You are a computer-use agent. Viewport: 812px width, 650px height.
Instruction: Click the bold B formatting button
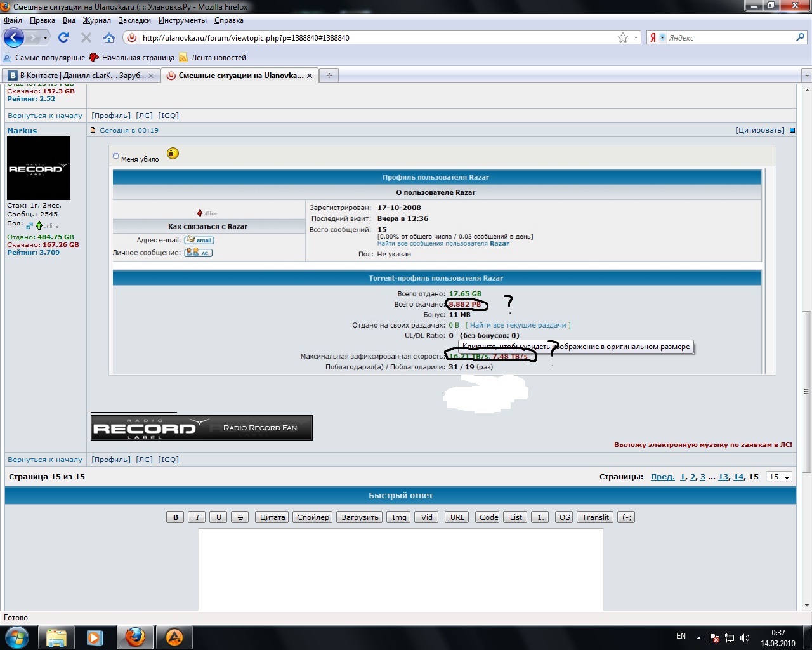point(176,517)
